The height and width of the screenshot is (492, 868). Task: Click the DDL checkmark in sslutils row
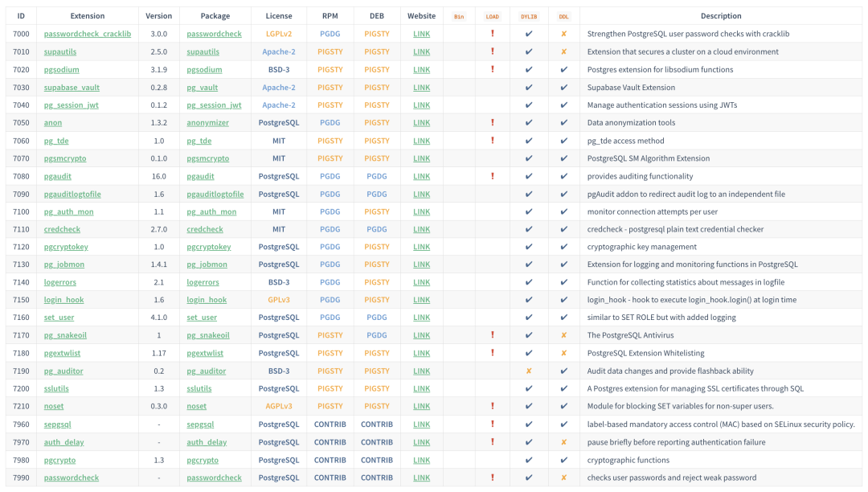[563, 388]
